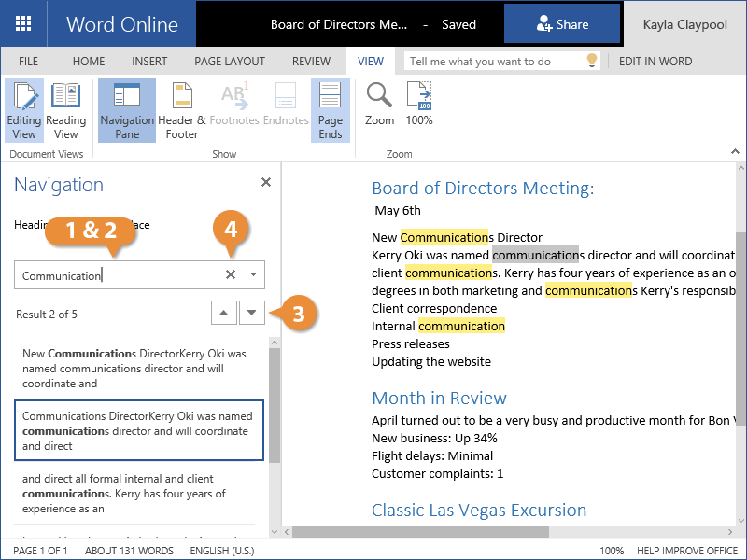
Task: Go to the next search result
Action: tap(251, 314)
